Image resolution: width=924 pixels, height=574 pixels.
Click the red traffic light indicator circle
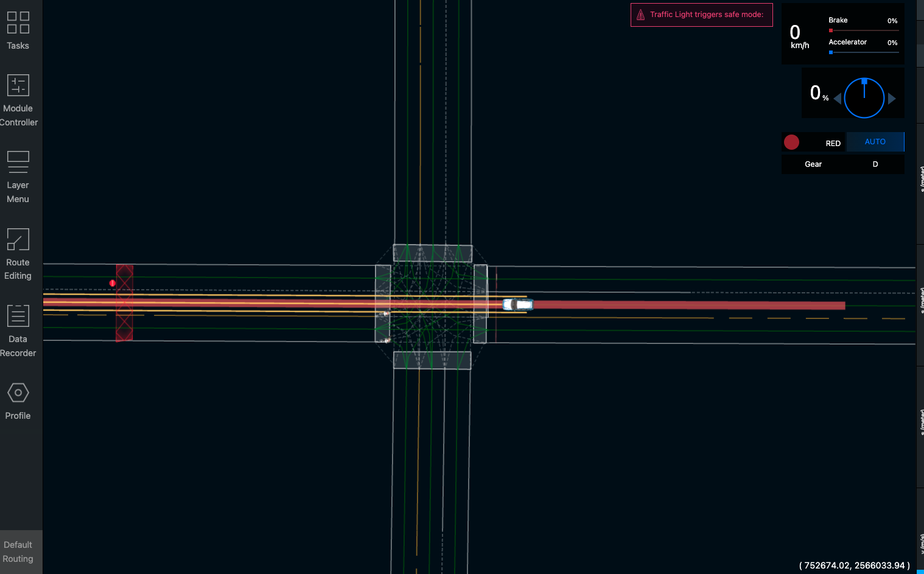pos(791,142)
